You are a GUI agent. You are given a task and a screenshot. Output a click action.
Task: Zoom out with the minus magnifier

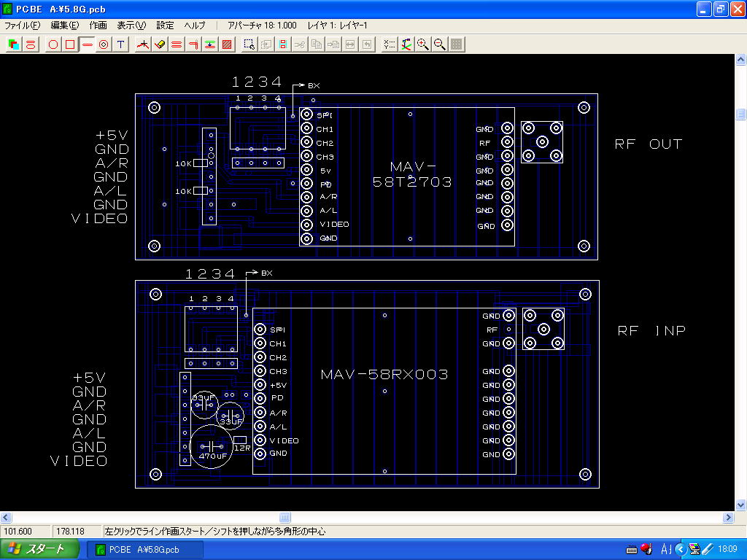click(x=440, y=44)
